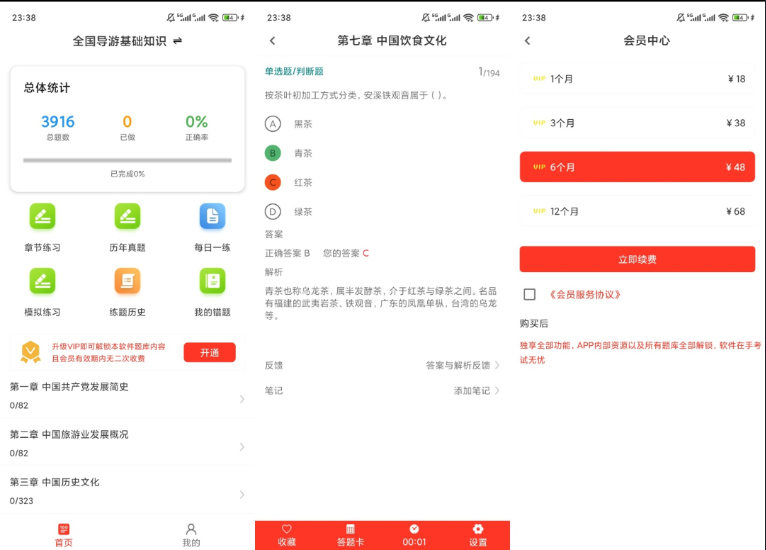Tap the switch subject icon beside 全国导游基础知识

(178, 41)
